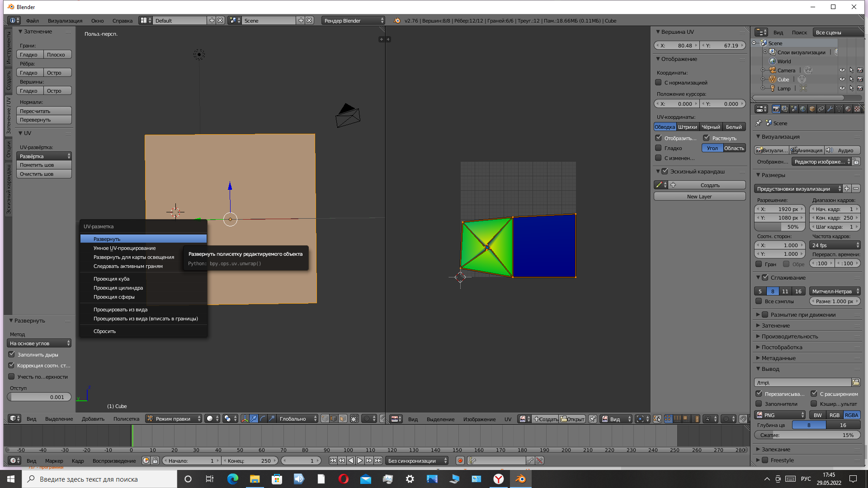Screen dimensions: 868x488
Task: Choose 'Умное UV-проецирование' from UV menu
Action: tap(124, 248)
